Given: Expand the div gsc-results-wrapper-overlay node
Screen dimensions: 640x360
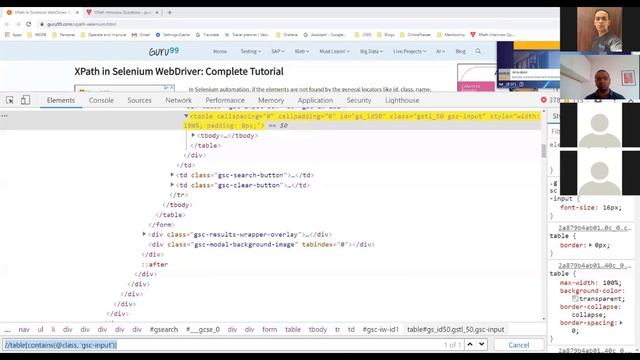Looking at the screenshot, I should 144,234.
